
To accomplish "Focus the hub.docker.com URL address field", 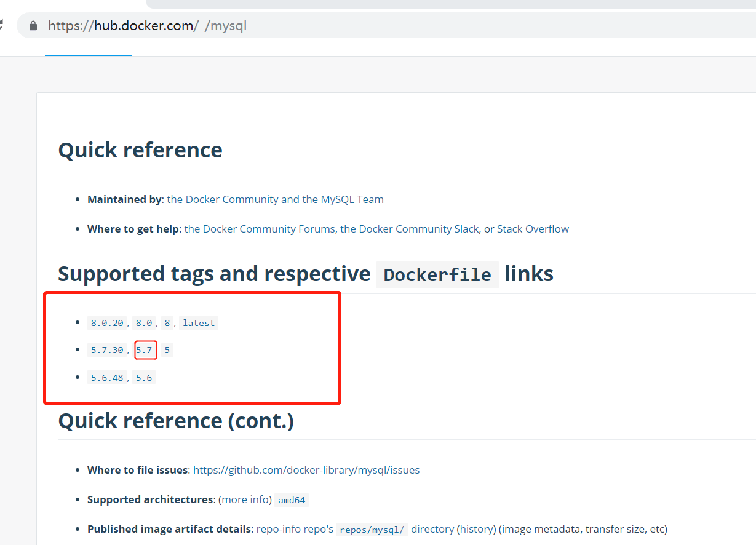I will 386,26.
